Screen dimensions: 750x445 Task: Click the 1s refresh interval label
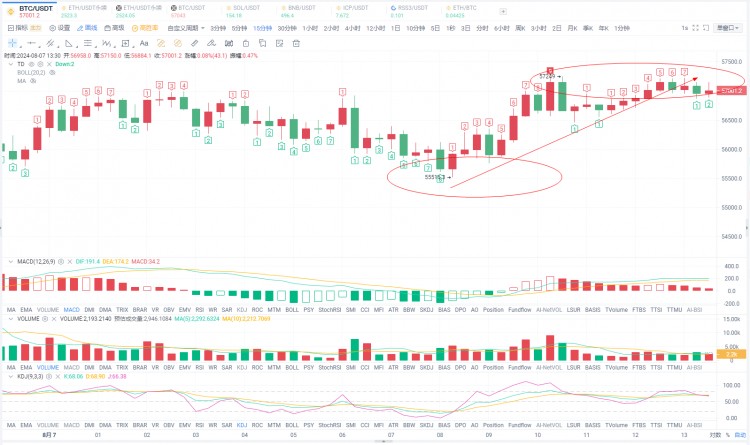pos(684,28)
